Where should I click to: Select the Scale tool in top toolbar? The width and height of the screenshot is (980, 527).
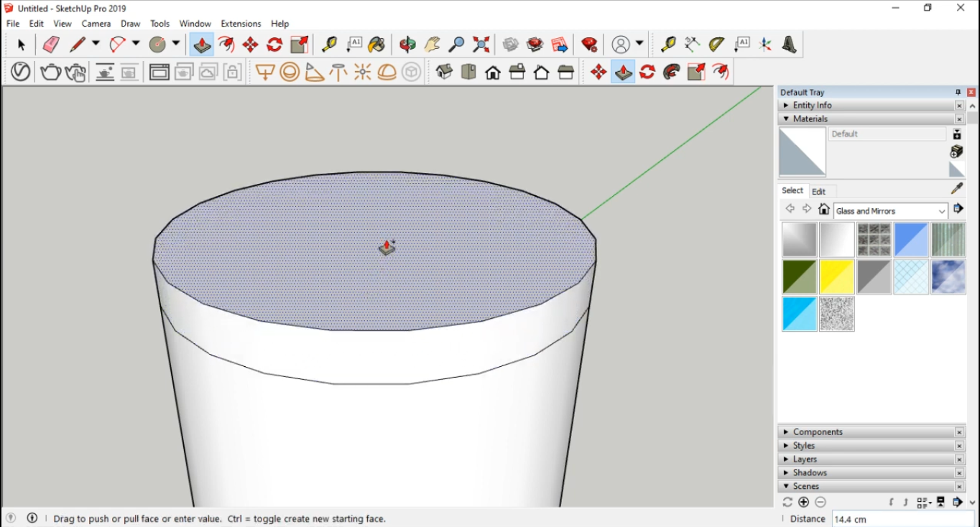click(299, 45)
